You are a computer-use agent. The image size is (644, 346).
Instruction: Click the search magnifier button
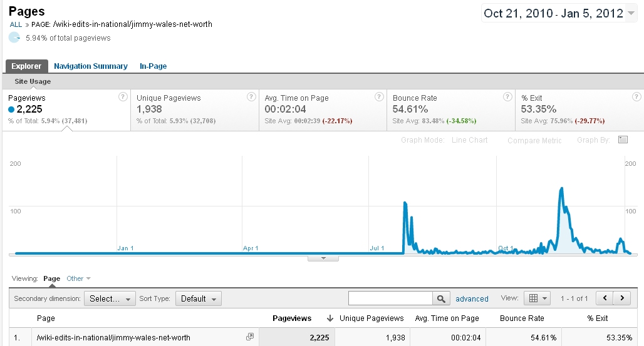tap(442, 298)
